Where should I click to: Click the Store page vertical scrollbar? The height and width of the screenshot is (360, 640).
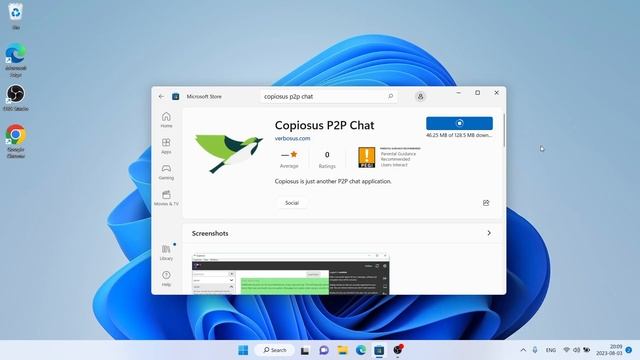click(504, 130)
